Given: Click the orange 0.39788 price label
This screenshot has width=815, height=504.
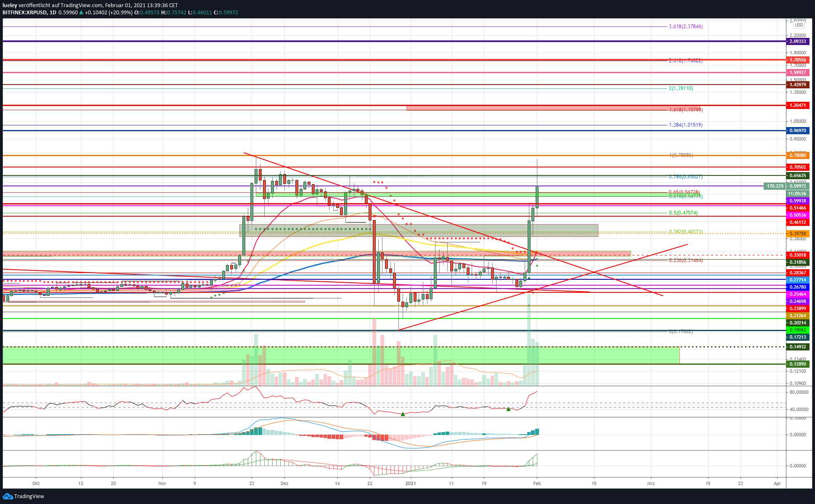Looking at the screenshot, I should point(797,233).
